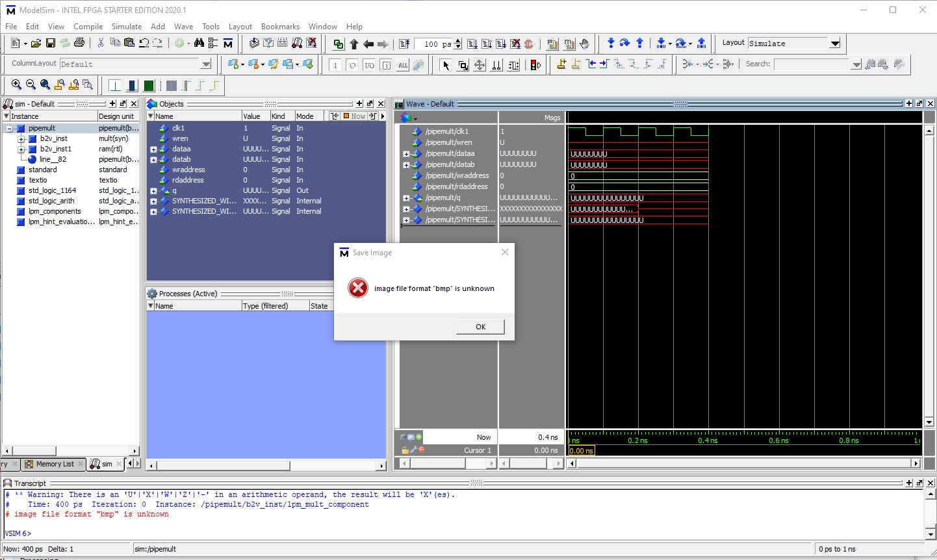Open the Layout Simulate dropdown

835,44
